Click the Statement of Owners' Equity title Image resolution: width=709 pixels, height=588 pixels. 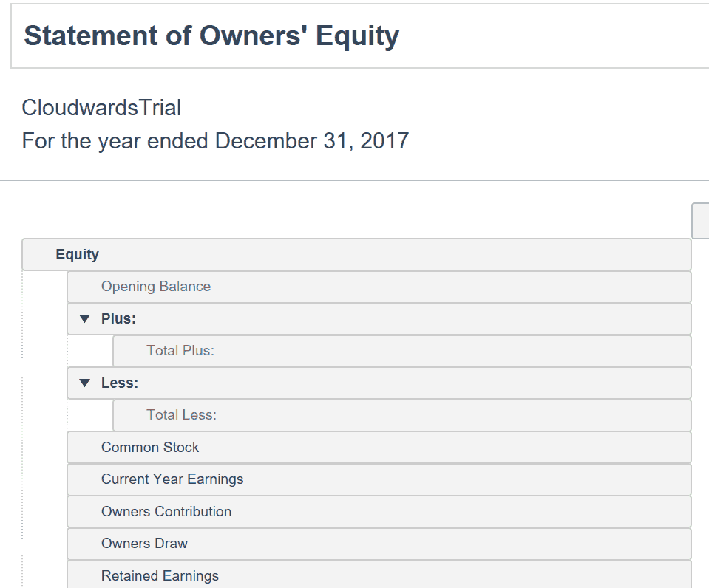point(211,35)
